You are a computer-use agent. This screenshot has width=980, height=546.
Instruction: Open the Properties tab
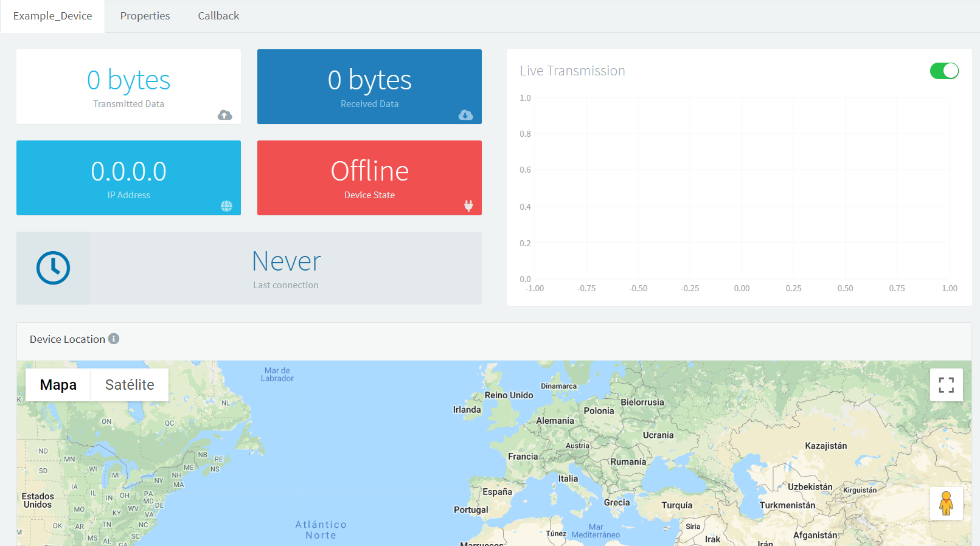(145, 16)
